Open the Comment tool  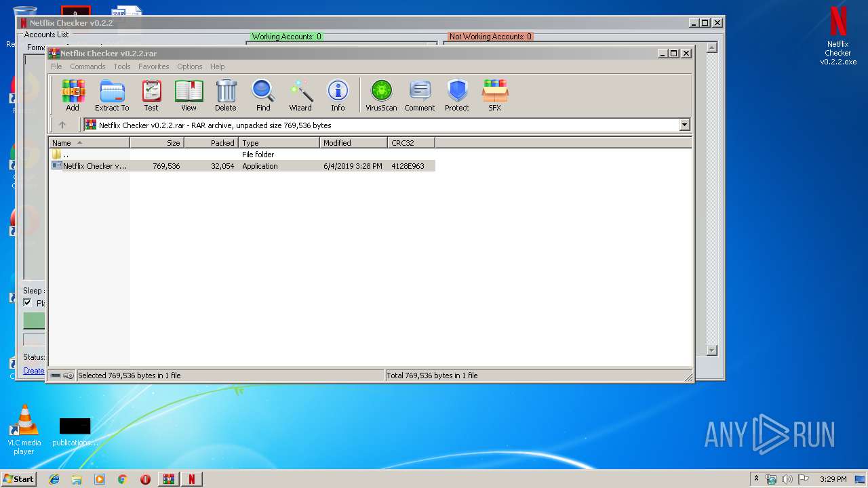pyautogui.click(x=420, y=95)
